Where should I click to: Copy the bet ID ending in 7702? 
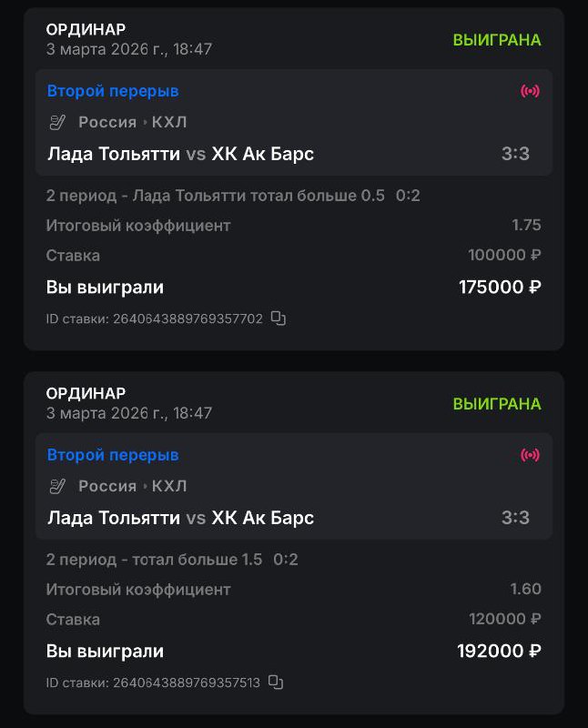[x=279, y=318]
